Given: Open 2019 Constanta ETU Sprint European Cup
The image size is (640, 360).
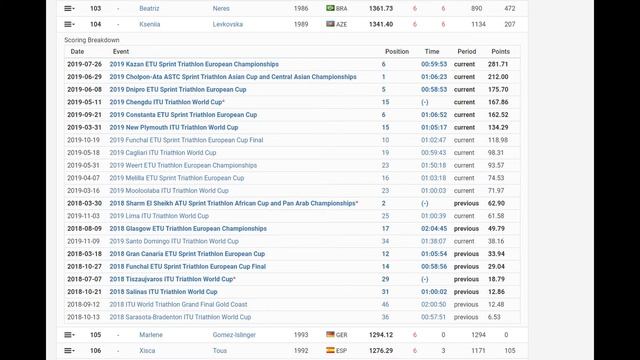Looking at the screenshot, I should tap(183, 115).
